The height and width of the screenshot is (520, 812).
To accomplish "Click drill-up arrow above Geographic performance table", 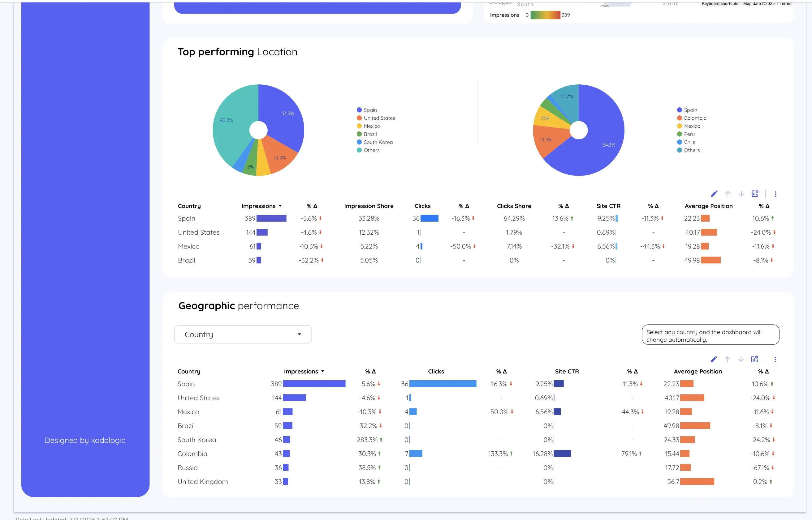I will (x=728, y=359).
